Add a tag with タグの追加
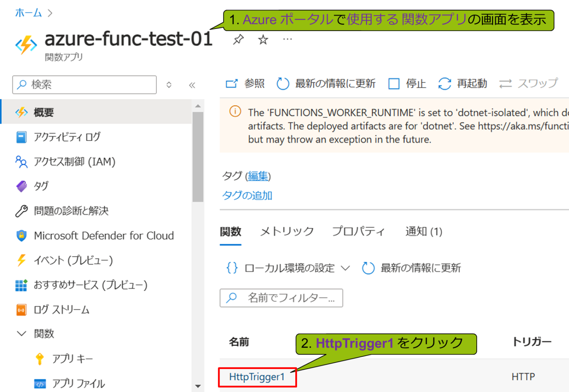This screenshot has width=569, height=392. [247, 195]
